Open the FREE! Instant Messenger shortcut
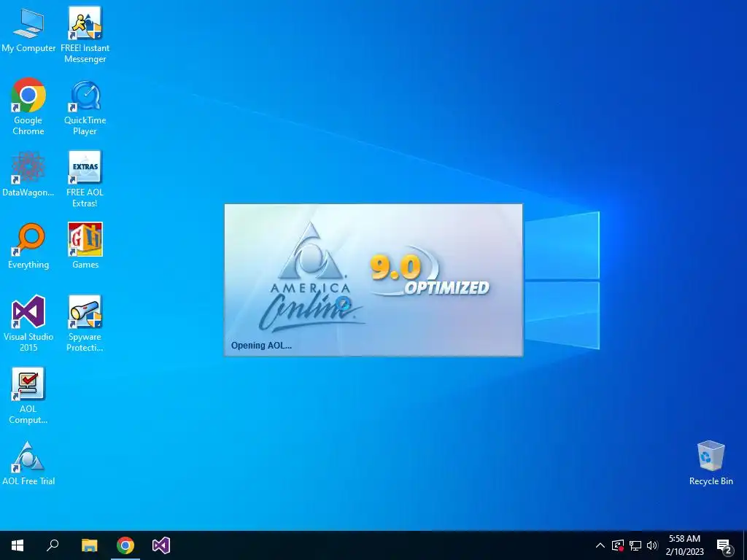This screenshot has width=747, height=560. (85, 35)
